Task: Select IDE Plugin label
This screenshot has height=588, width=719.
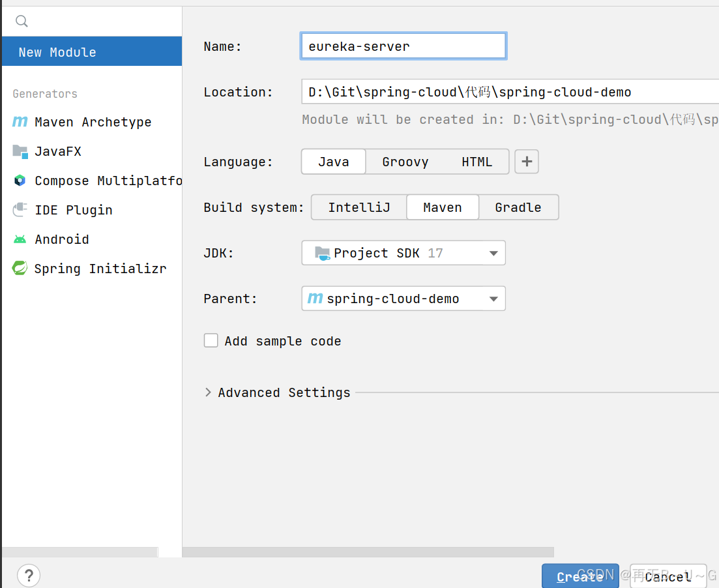Action: pyautogui.click(x=74, y=210)
